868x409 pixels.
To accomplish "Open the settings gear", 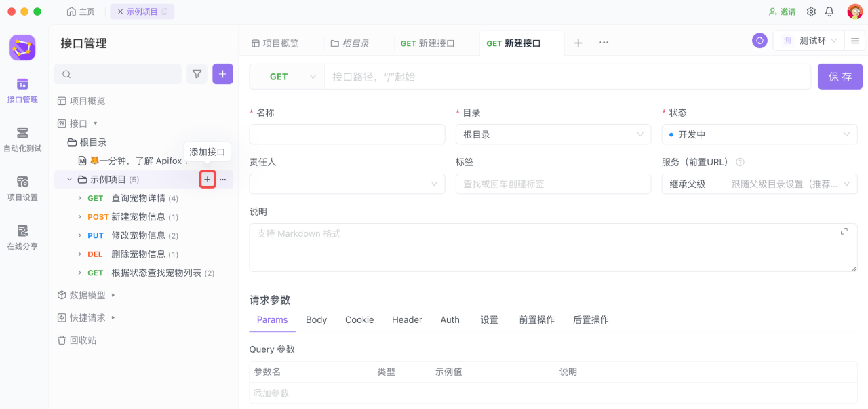I will click(x=811, y=12).
